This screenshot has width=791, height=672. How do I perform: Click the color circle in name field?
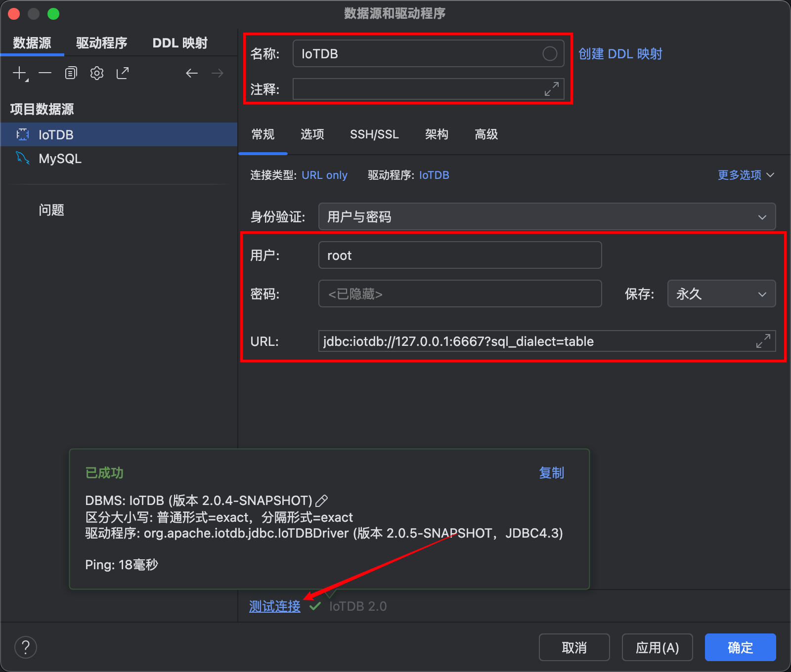coord(550,53)
